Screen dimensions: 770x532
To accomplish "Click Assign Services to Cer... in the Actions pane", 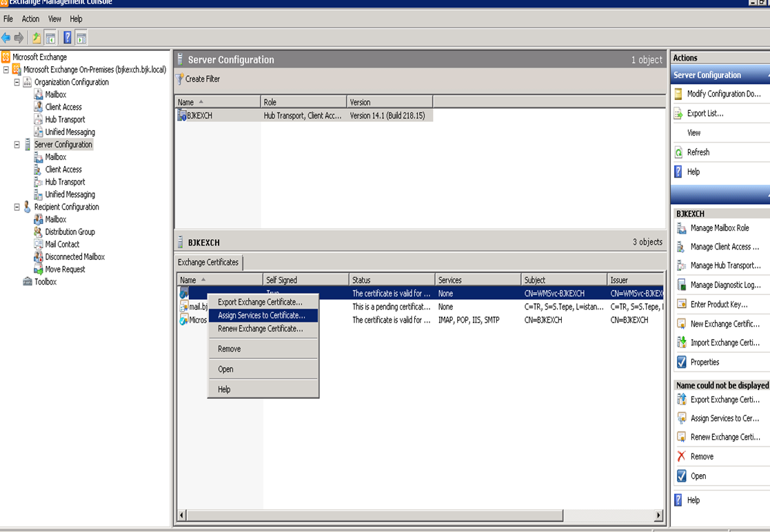I will [725, 418].
